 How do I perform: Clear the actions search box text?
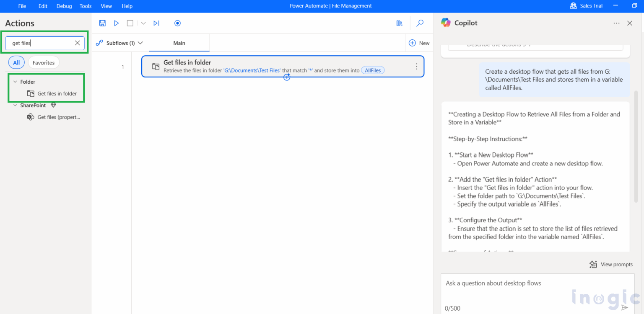(78, 43)
